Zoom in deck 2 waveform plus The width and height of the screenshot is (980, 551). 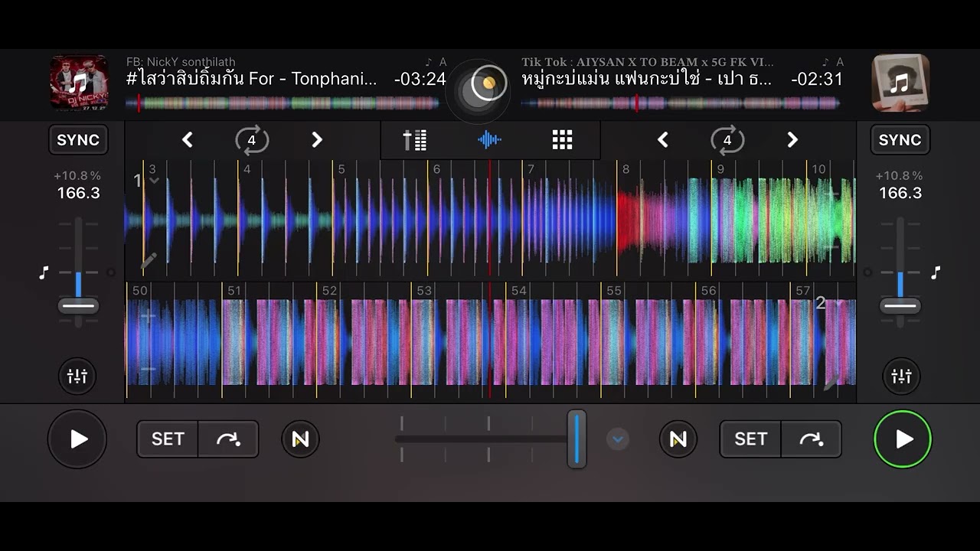pyautogui.click(x=149, y=315)
